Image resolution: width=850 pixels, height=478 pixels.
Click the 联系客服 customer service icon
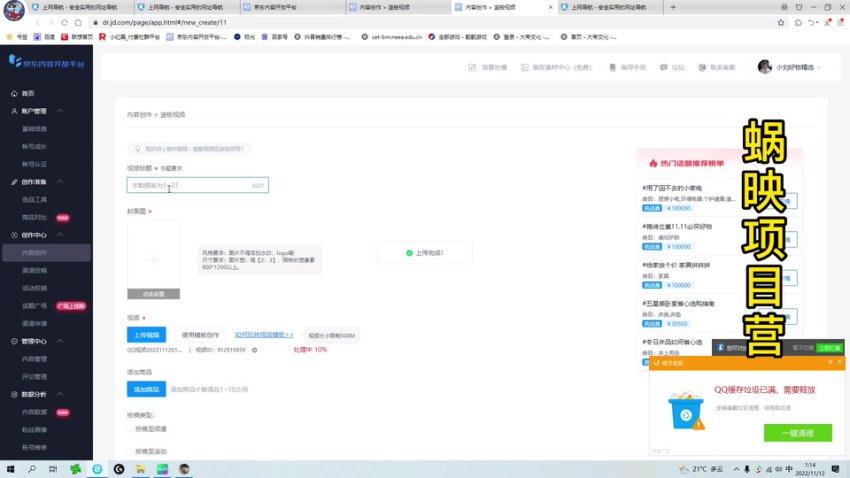[702, 67]
